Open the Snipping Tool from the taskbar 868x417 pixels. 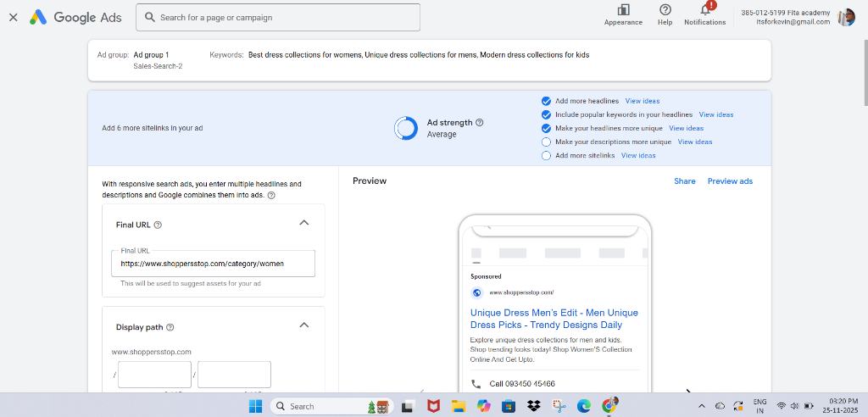click(x=559, y=406)
